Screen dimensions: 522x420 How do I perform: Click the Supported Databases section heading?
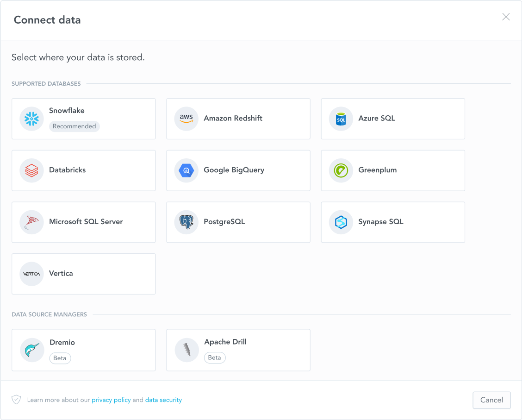46,84
